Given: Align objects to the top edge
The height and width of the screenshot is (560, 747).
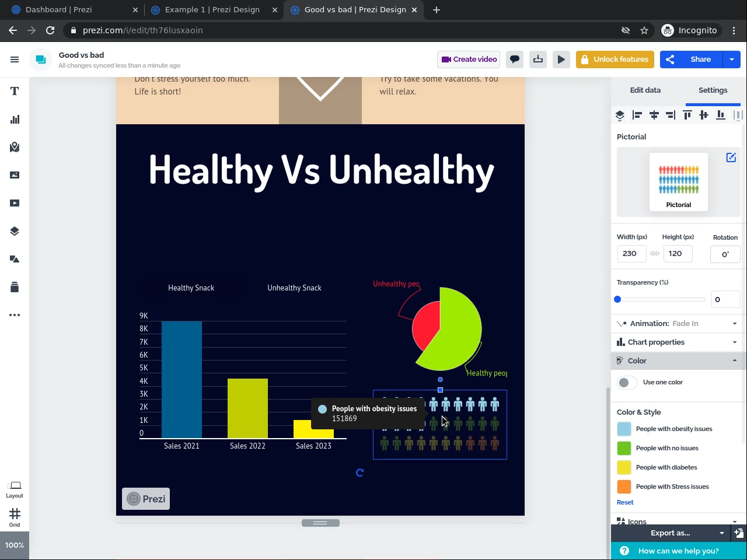Looking at the screenshot, I should [x=687, y=116].
